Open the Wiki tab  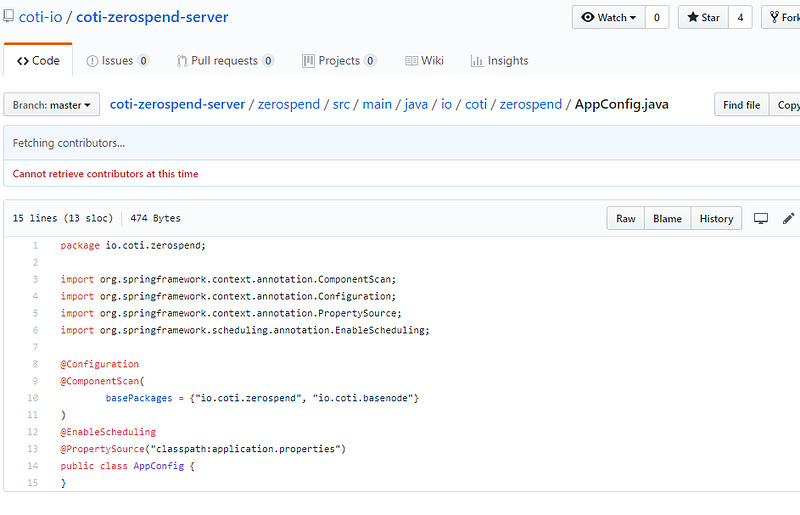point(424,61)
